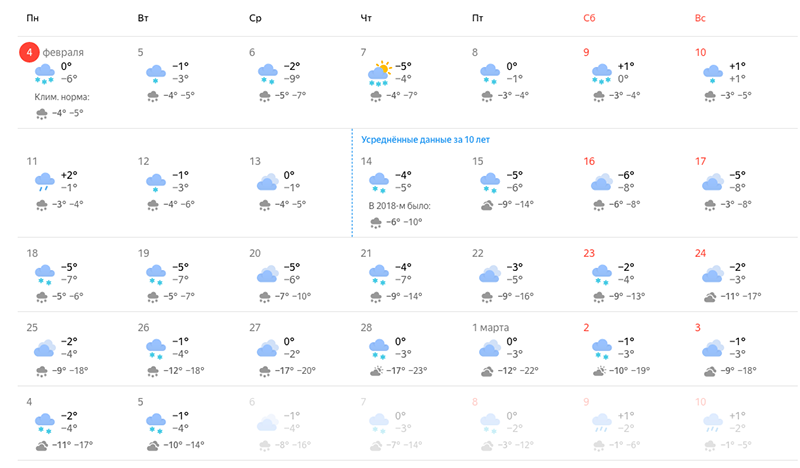Click the Усреднённые данные за 10 лет label
This screenshot has height=468, width=800.
[426, 139]
